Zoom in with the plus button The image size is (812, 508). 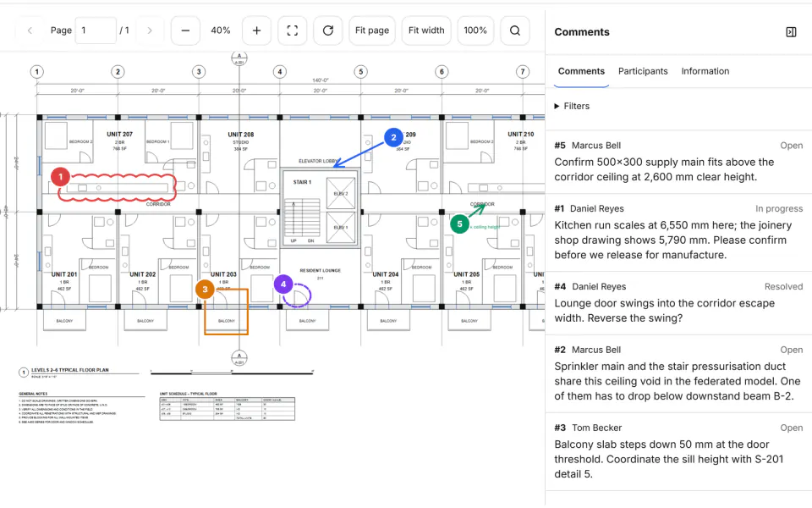pyautogui.click(x=256, y=30)
